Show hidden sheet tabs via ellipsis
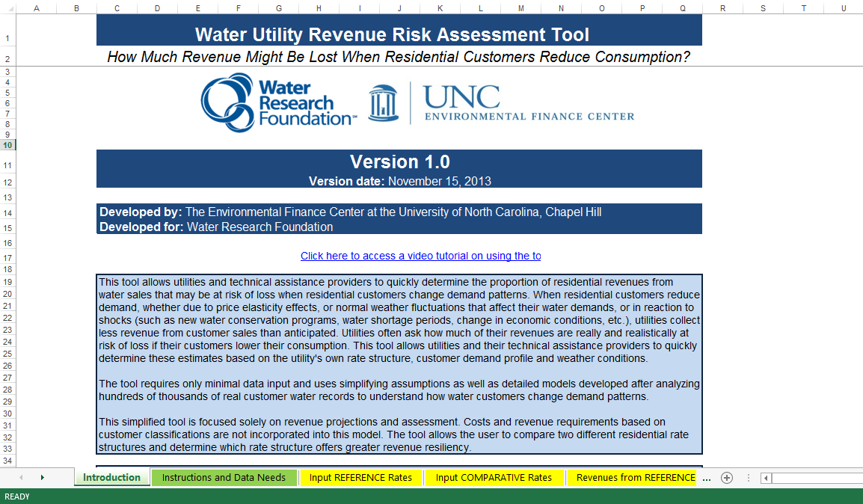863x504 pixels. coord(707,478)
